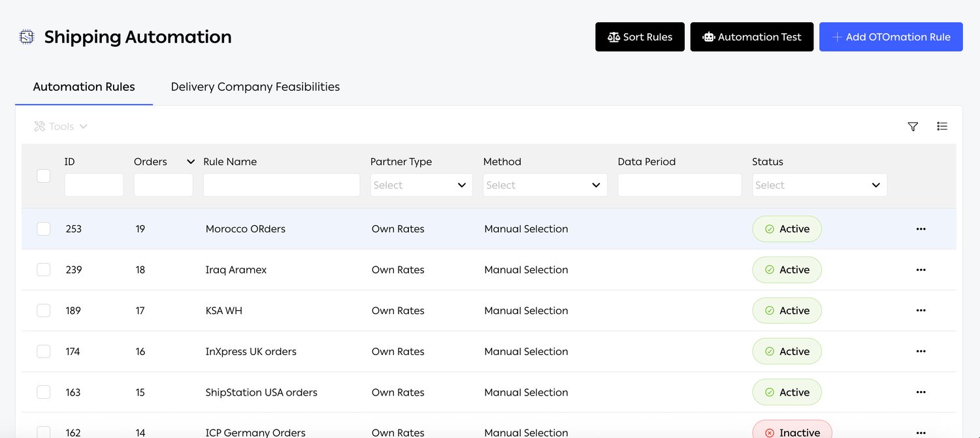Check the box for rule 253
Screen dimensions: 980x438
pos(44,229)
